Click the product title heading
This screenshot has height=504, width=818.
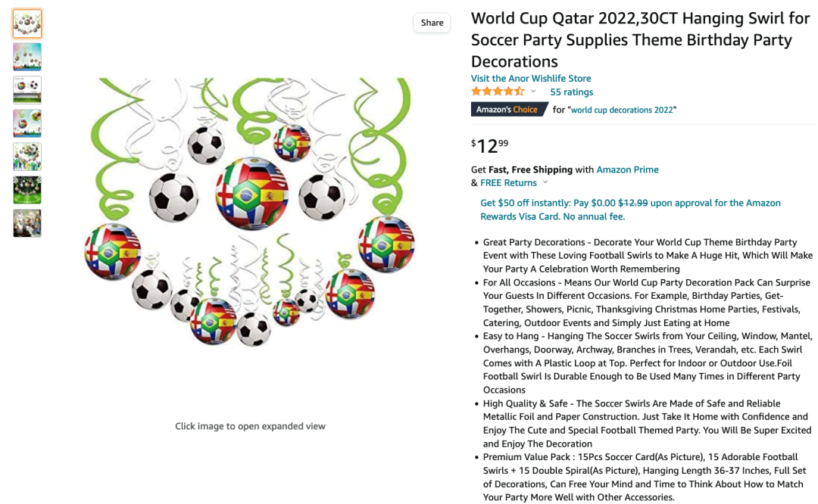[x=632, y=40]
